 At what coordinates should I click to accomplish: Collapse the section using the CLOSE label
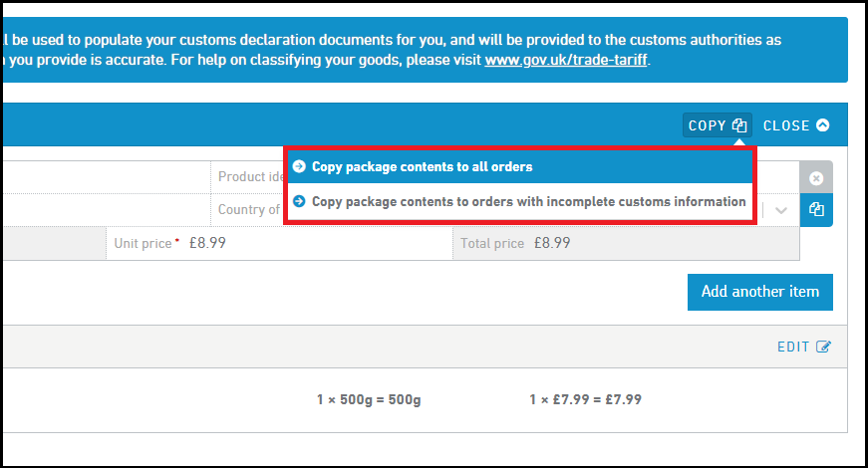(786, 125)
